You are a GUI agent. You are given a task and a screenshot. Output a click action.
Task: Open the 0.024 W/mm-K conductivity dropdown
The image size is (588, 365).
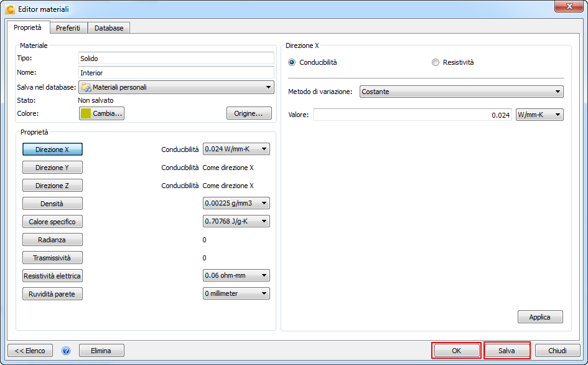coord(236,149)
